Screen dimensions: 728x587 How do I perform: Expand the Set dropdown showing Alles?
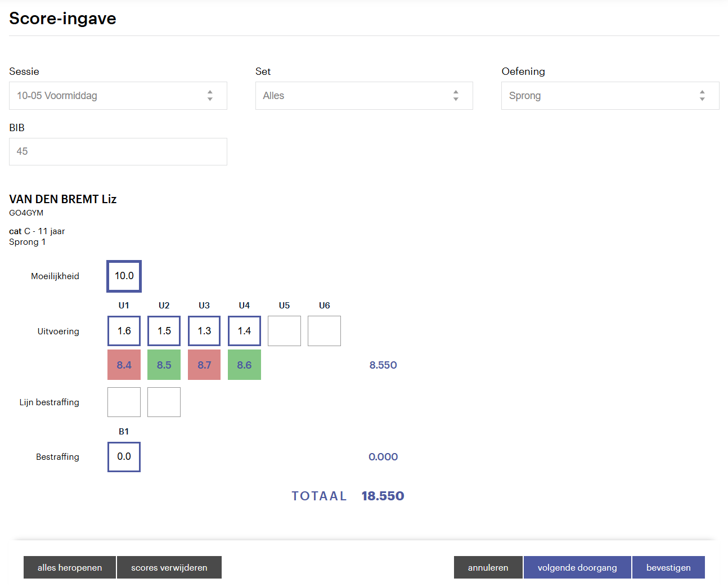coord(363,96)
